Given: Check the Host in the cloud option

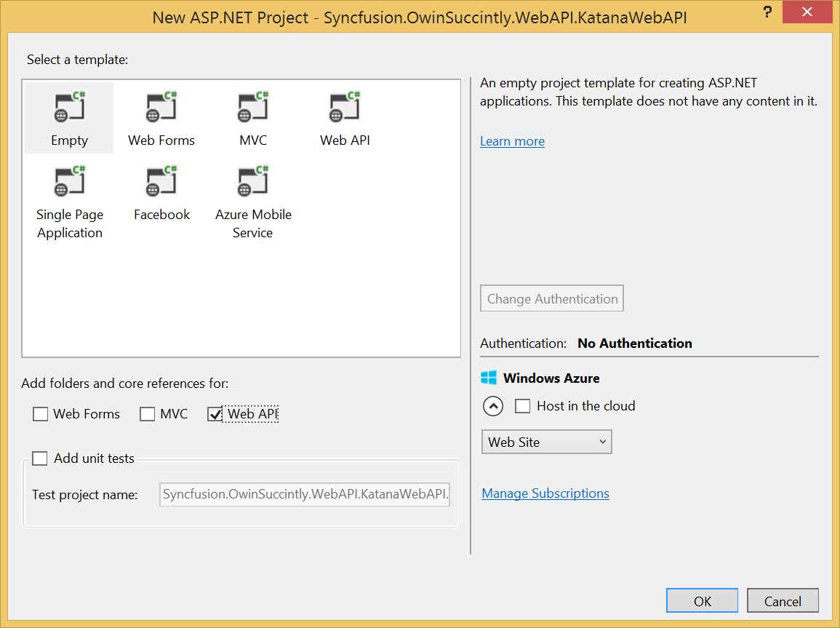Looking at the screenshot, I should tap(522, 405).
